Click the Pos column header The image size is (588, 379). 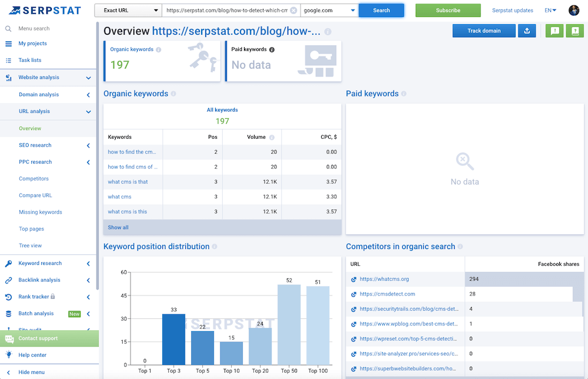coord(213,137)
